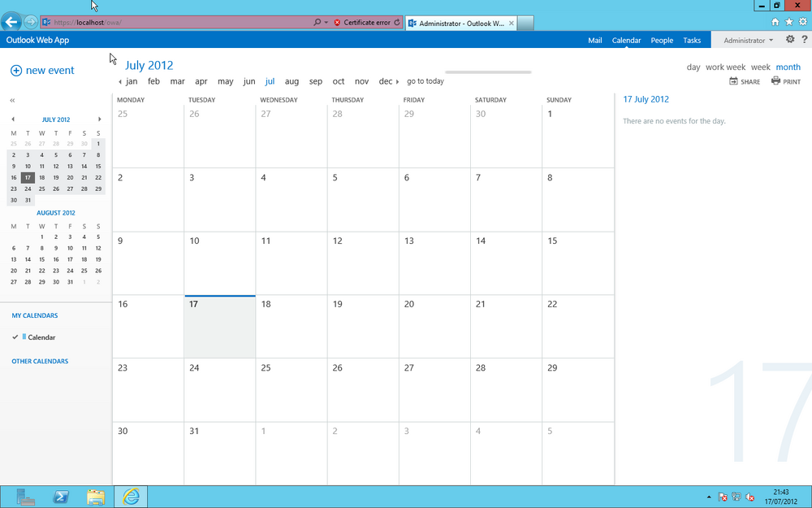Click the Calendar color swatch in My Calendars

point(24,337)
